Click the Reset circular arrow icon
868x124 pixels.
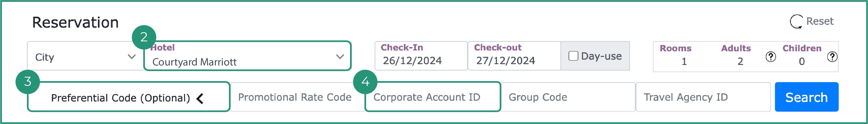796,21
